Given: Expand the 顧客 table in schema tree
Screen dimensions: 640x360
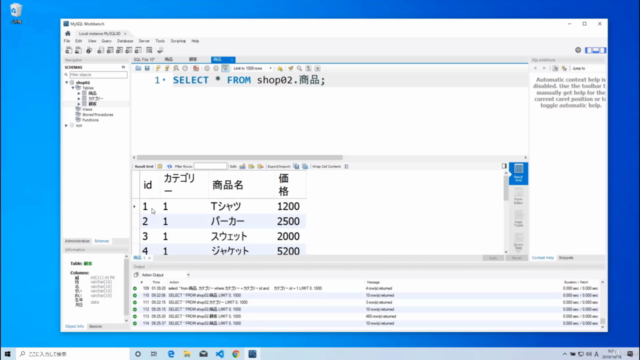Looking at the screenshot, I should coord(79,104).
